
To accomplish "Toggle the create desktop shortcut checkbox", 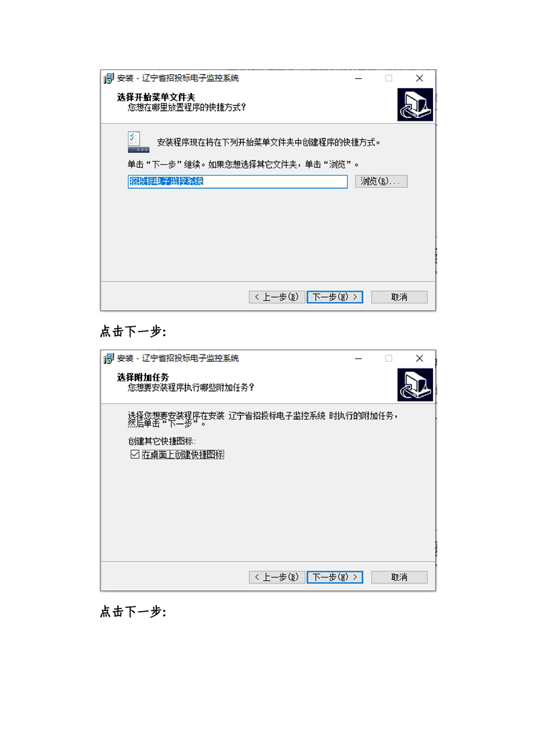I will tap(135, 454).
